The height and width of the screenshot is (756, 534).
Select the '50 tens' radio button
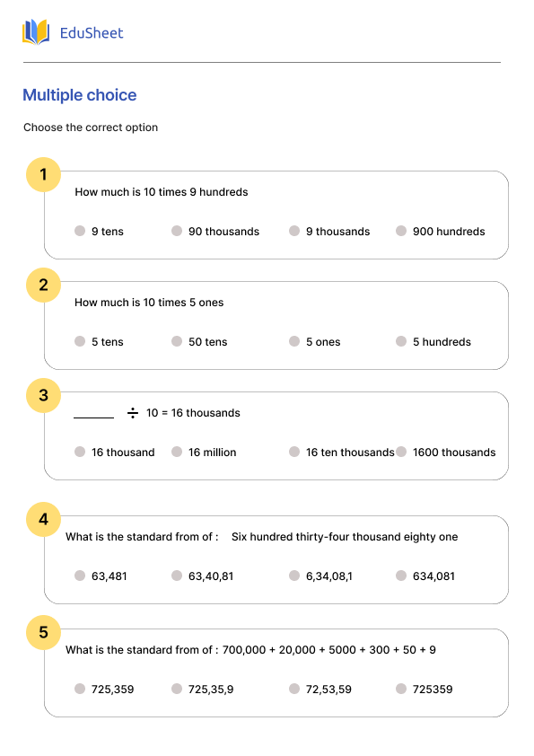[x=177, y=341]
